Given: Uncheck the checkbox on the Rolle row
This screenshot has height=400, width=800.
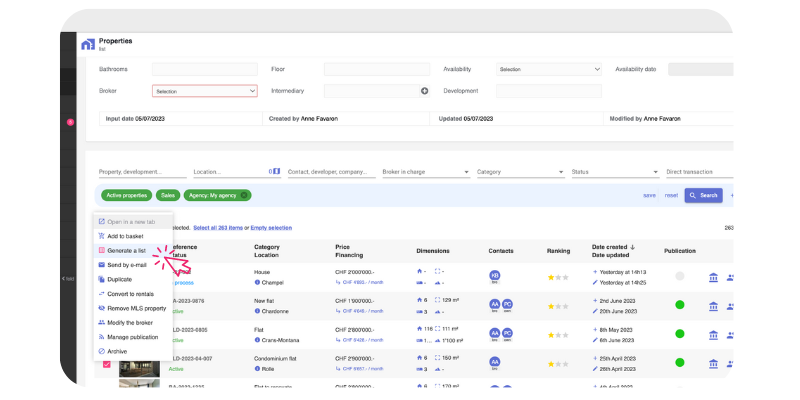Looking at the screenshot, I should (107, 364).
